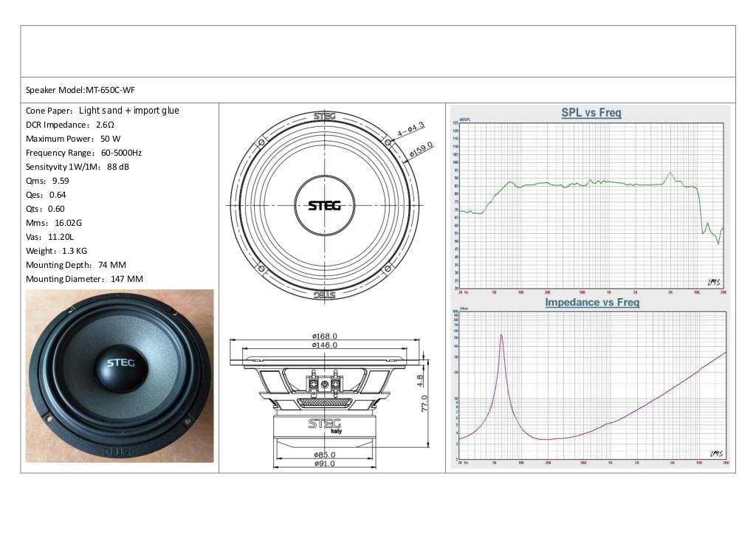756x535 pixels.
Task: Click the "77.0" height dimension label
Action: point(425,404)
